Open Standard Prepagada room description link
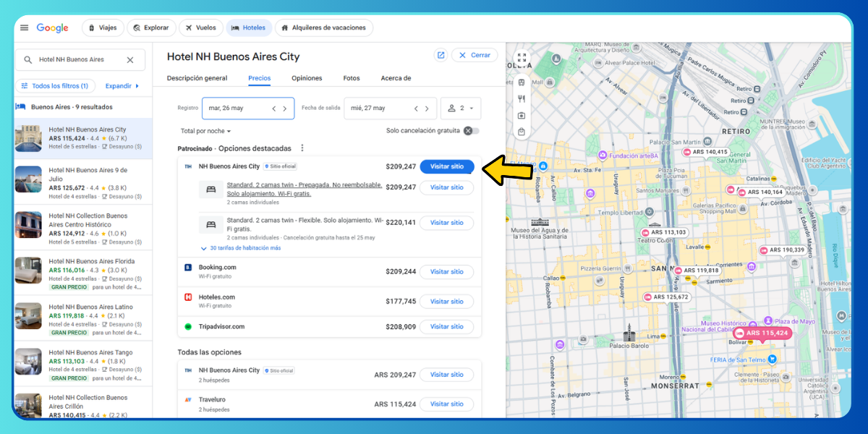This screenshot has height=434, width=868. [x=305, y=190]
